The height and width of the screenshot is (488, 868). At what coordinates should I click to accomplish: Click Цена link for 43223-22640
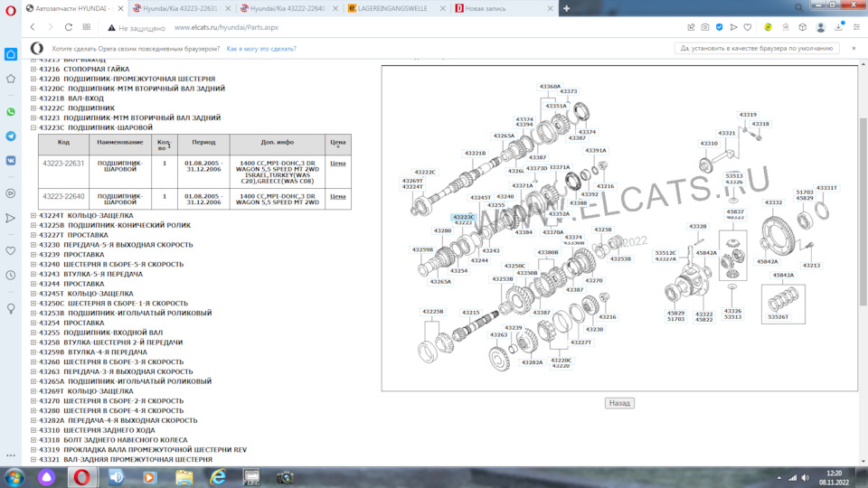coord(337,196)
